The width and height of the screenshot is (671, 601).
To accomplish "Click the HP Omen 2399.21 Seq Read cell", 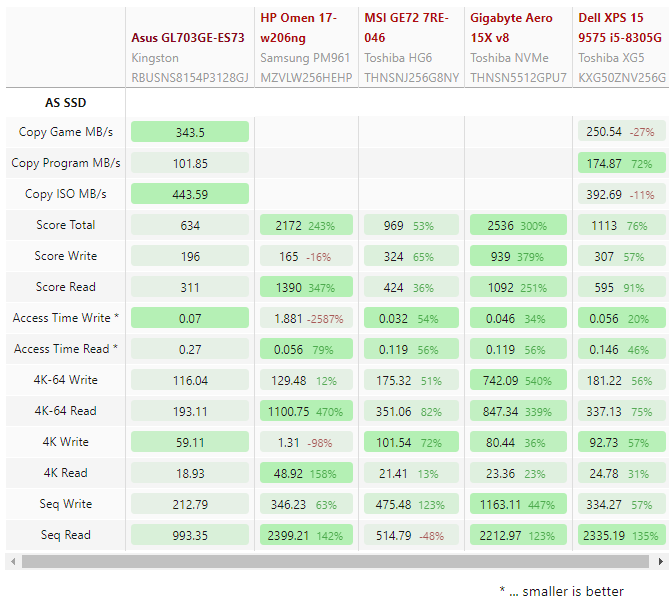I will (x=306, y=535).
